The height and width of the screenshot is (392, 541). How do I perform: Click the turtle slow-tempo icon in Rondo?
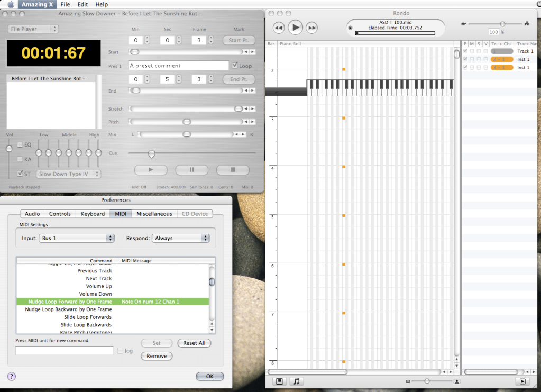pos(463,24)
